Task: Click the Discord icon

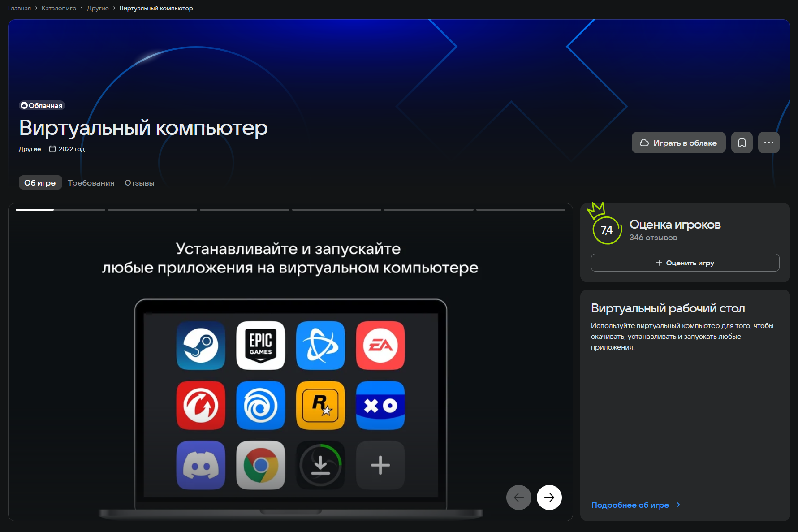Action: click(201, 465)
